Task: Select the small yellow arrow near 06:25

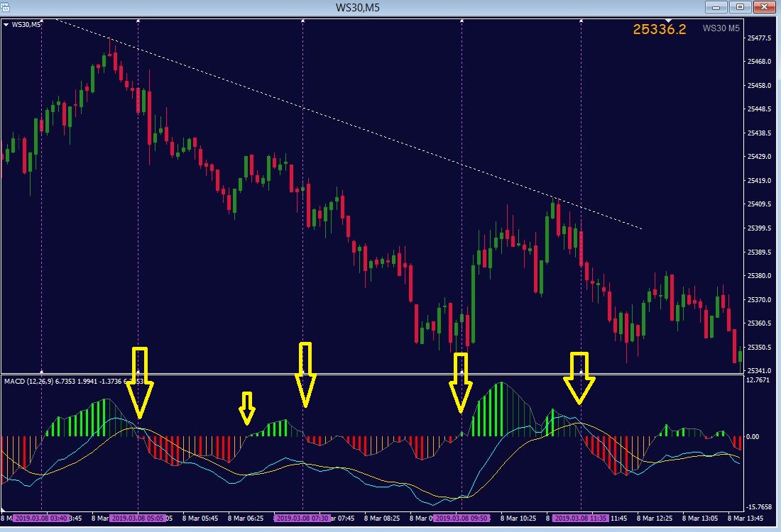Action: (x=247, y=408)
